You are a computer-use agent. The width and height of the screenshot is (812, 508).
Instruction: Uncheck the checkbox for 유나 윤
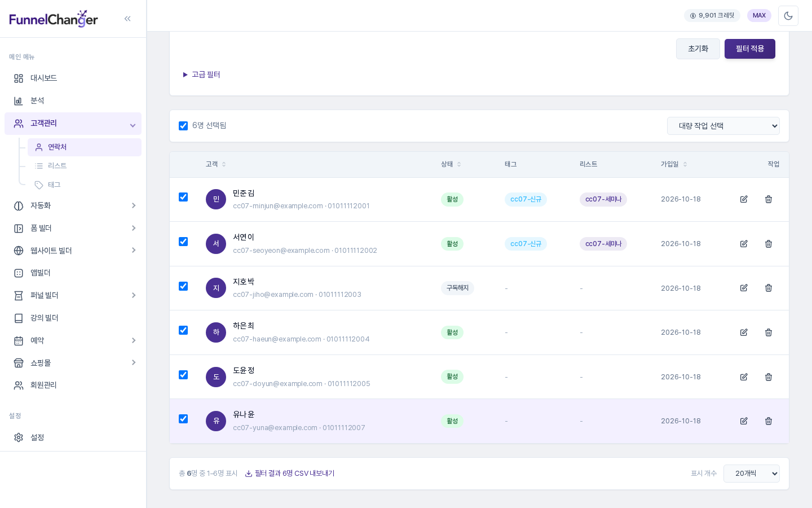point(183,419)
